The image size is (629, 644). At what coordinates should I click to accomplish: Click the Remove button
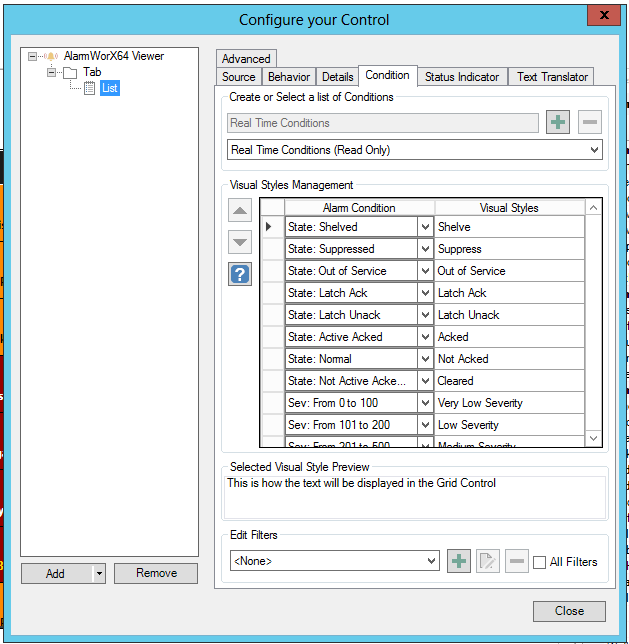[156, 573]
